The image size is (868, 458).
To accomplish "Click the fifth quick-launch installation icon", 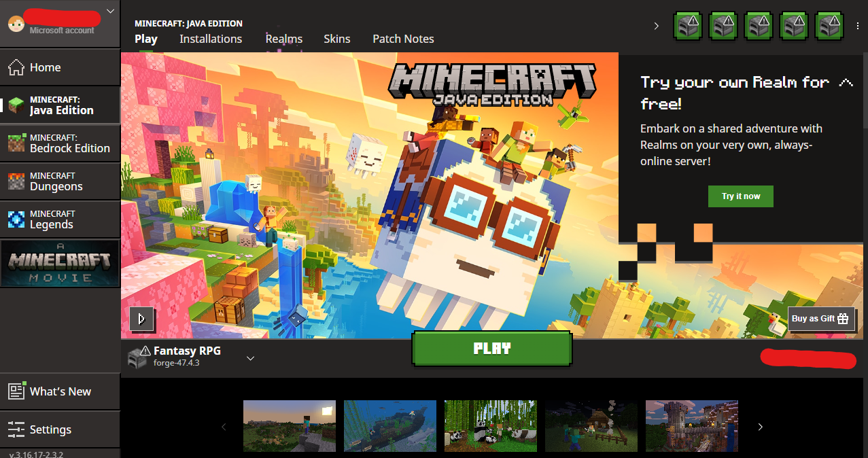I will point(829,26).
